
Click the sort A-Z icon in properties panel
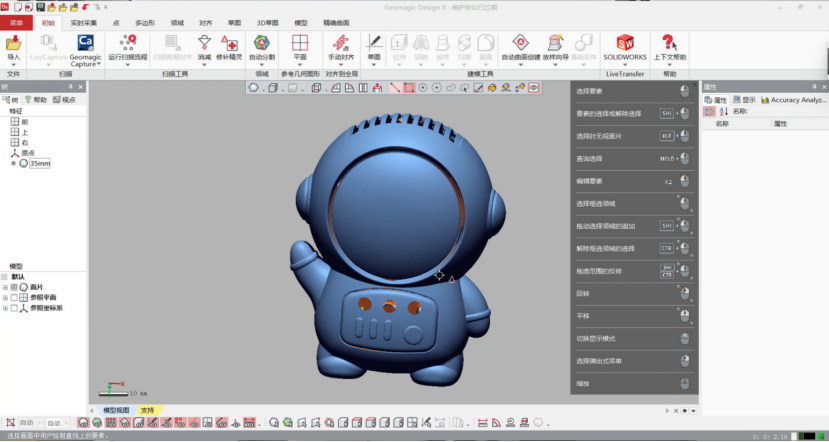pos(723,112)
